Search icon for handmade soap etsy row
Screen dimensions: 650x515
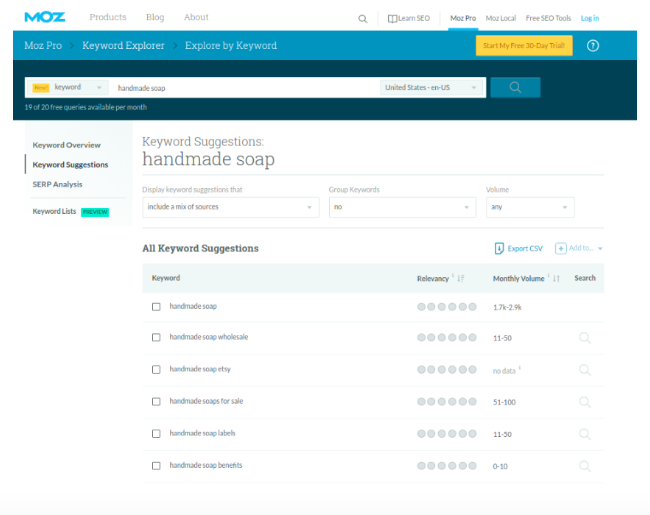point(585,370)
